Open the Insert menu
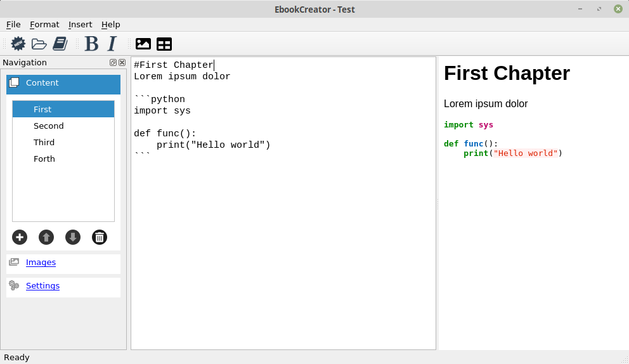 (81, 25)
